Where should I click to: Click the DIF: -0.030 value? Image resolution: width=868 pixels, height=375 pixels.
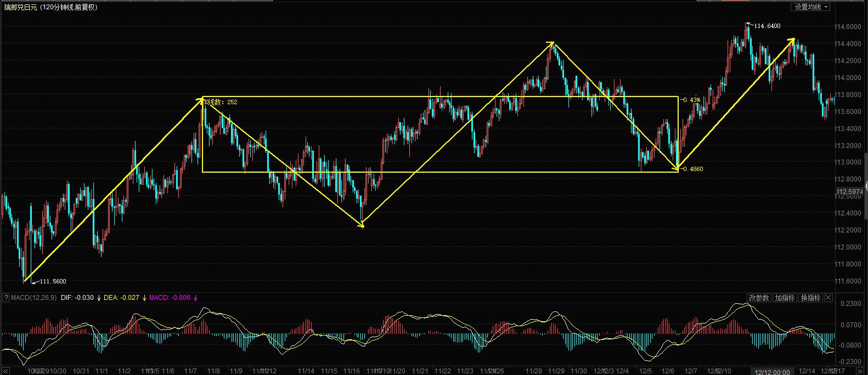(x=77, y=298)
